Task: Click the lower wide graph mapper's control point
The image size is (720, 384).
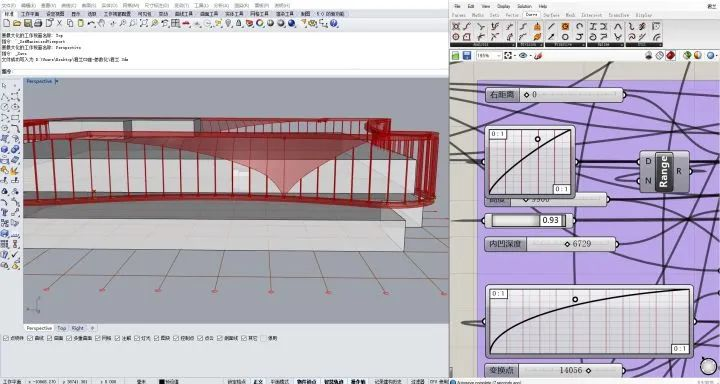Action: pyautogui.click(x=575, y=299)
